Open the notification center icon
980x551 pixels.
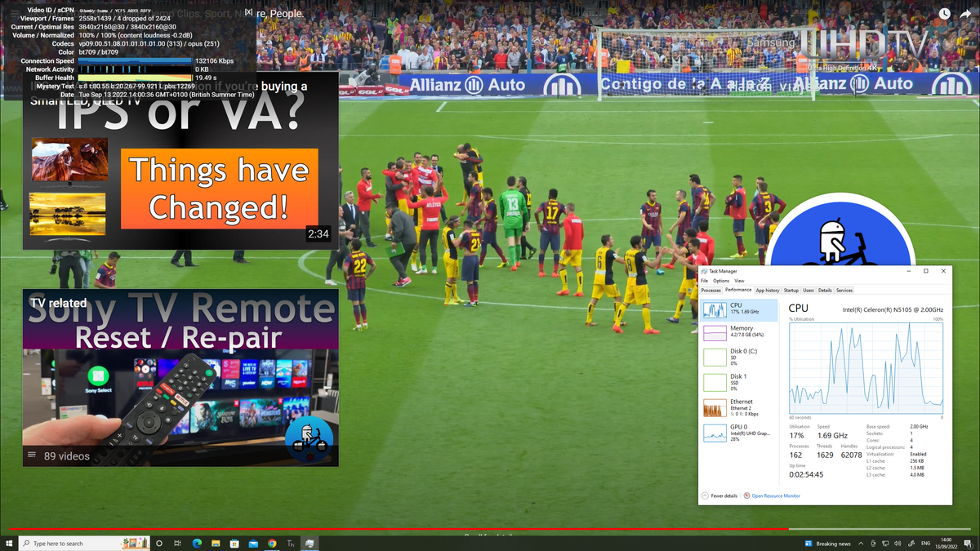point(968,544)
